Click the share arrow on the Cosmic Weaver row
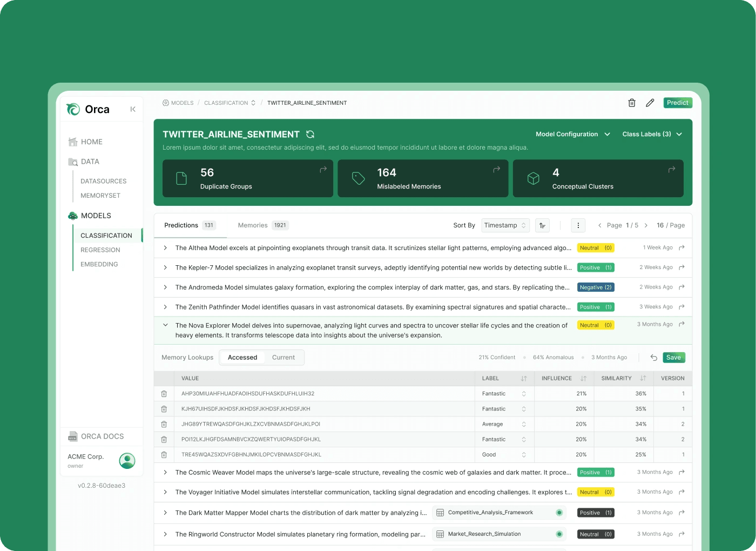Viewport: 756px width, 551px height. point(681,472)
